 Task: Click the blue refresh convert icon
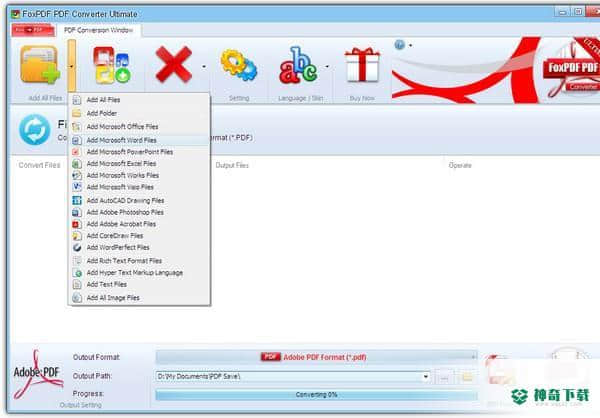(x=35, y=130)
